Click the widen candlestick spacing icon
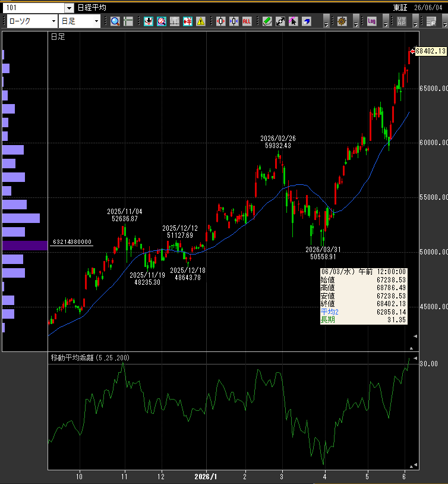This screenshot has height=484, width=448. [x=221, y=21]
